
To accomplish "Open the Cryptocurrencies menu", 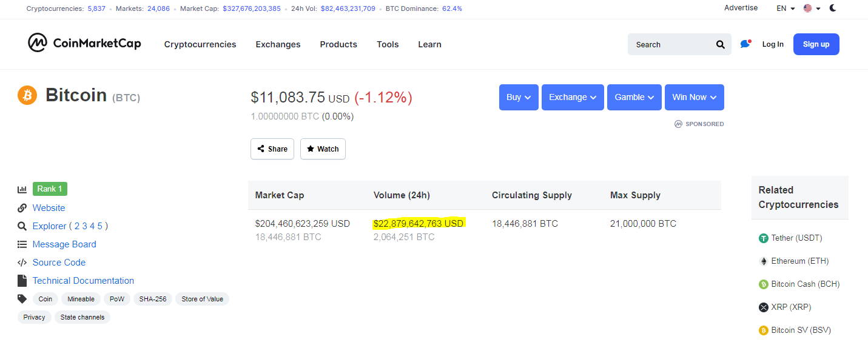I will point(200,44).
